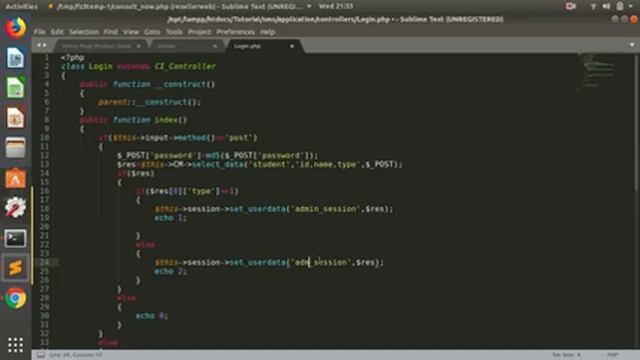This screenshot has width=640, height=360.
Task: Click the '<?php' opening tag
Action: click(73, 58)
